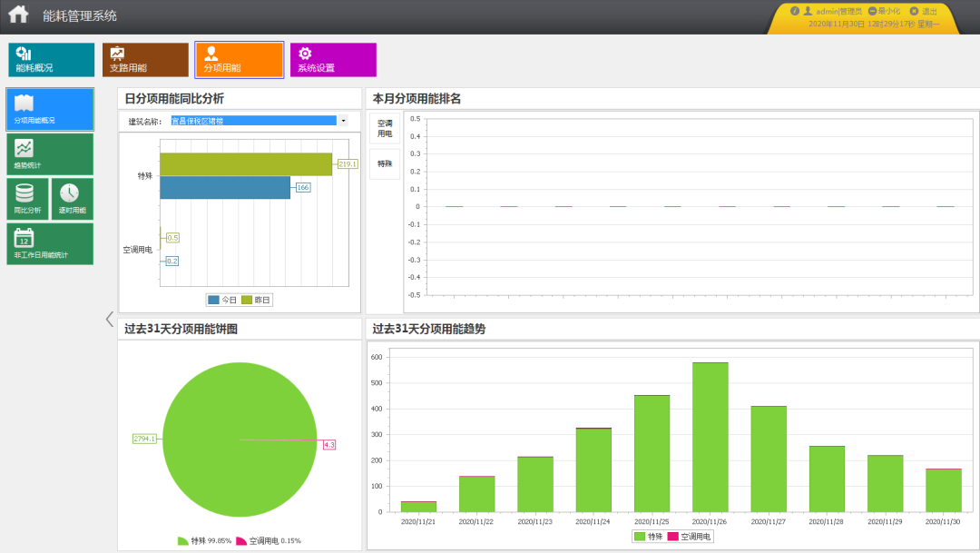Image resolution: width=980 pixels, height=553 pixels.
Task: Click the admin|管理员 label
Action: [x=838, y=11]
